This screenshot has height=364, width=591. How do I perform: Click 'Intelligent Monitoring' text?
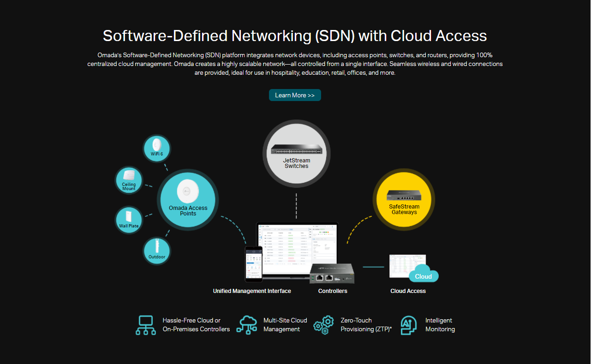(440, 325)
